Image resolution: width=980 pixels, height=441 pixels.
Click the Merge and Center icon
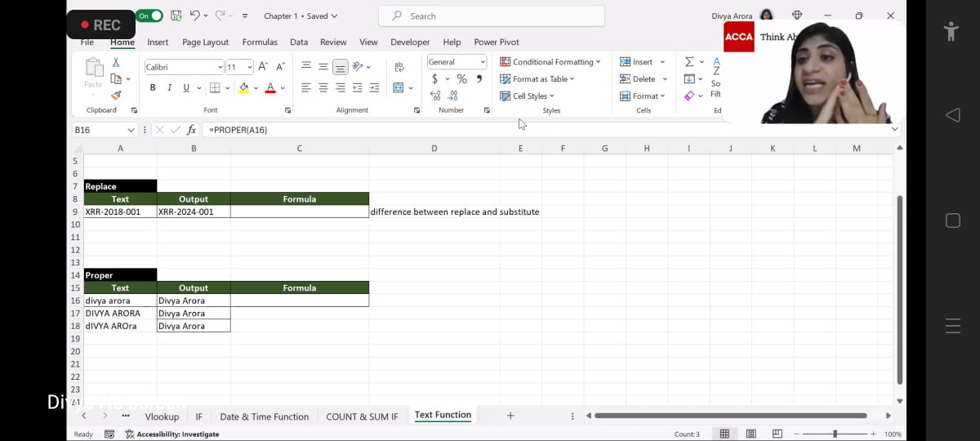point(399,88)
